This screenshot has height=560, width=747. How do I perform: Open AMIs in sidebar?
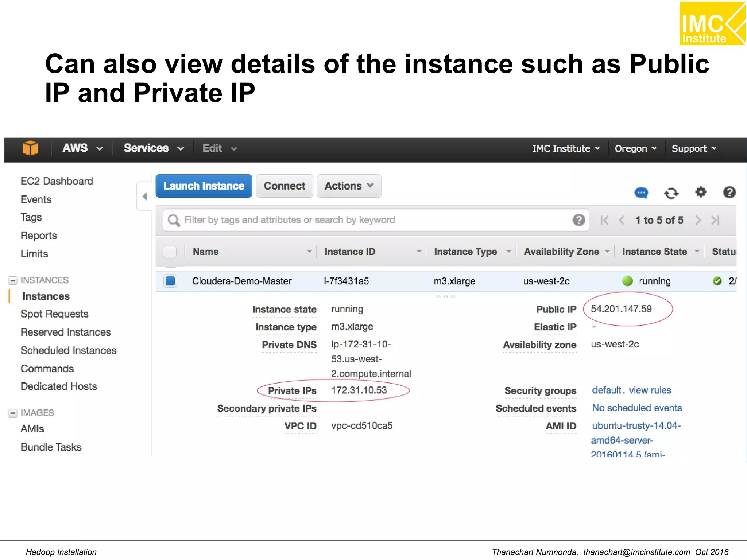[x=32, y=429]
